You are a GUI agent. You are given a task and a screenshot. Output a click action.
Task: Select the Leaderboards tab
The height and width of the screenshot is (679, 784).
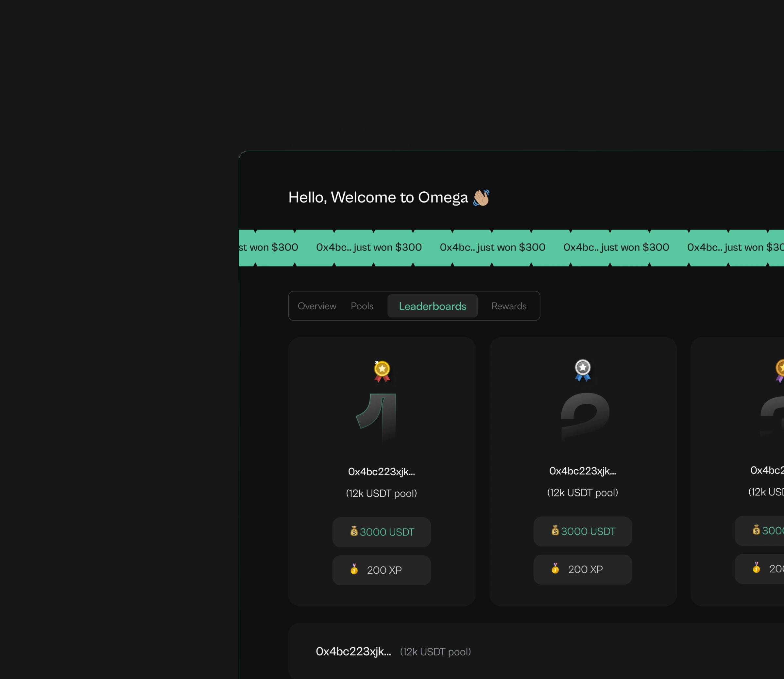tap(432, 306)
